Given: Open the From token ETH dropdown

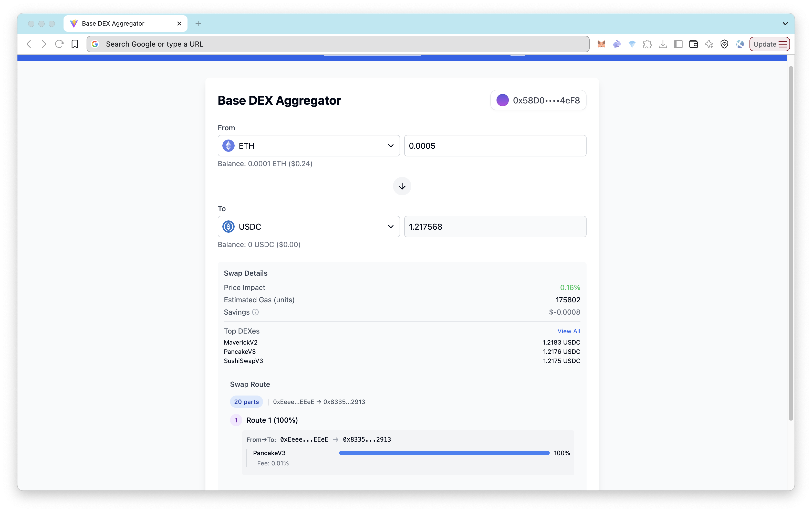Looking at the screenshot, I should 309,146.
